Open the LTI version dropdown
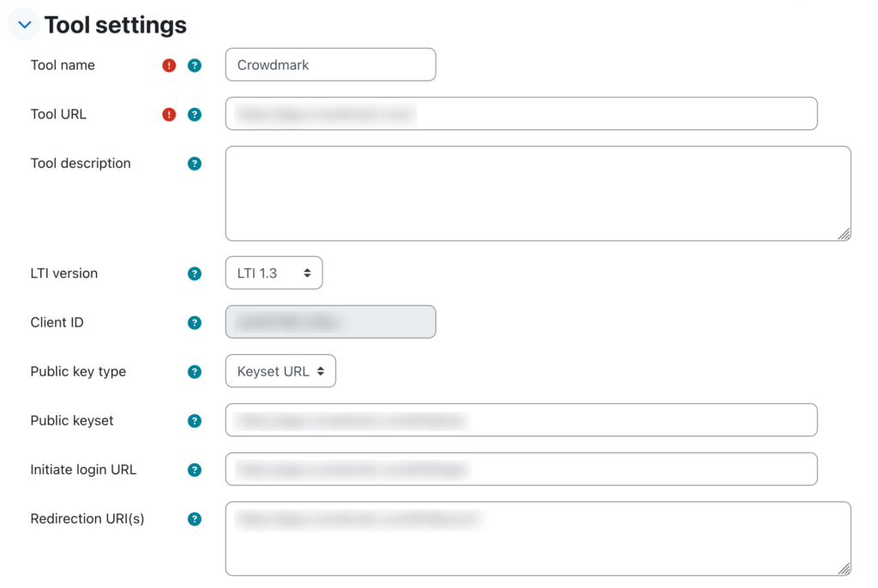Image resolution: width=878 pixels, height=588 pixels. 274,273
